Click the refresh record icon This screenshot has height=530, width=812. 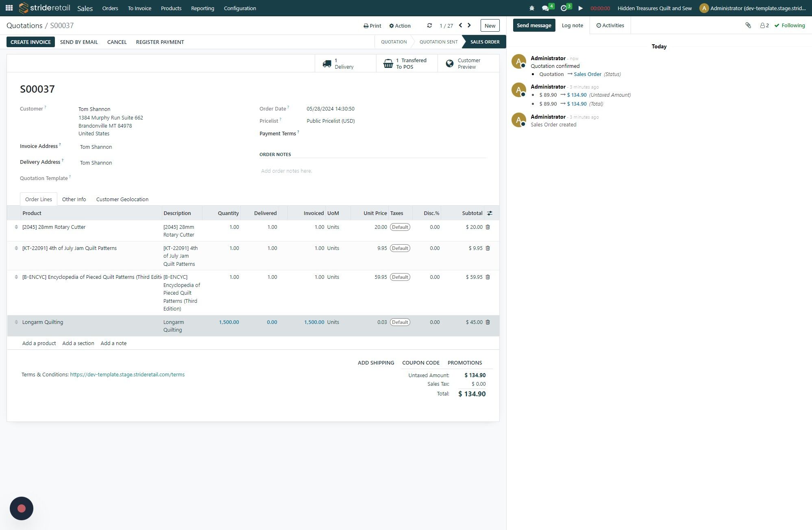click(429, 26)
